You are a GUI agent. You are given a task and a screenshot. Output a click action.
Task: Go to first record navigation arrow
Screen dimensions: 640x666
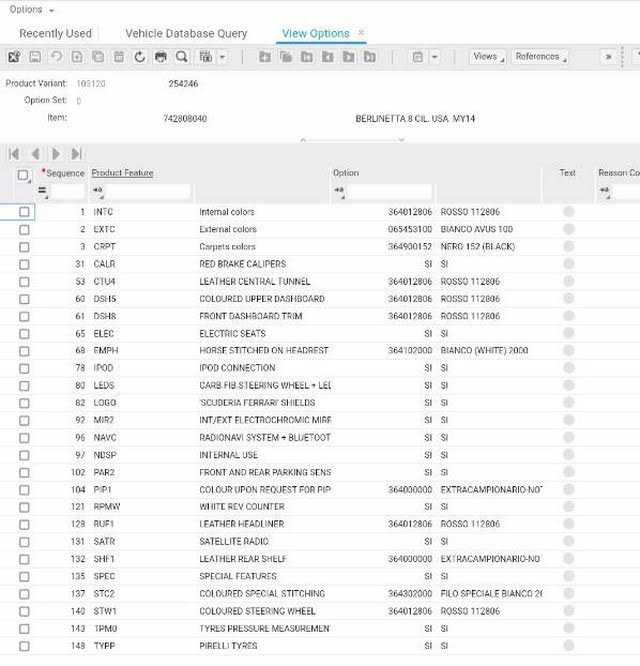click(14, 154)
